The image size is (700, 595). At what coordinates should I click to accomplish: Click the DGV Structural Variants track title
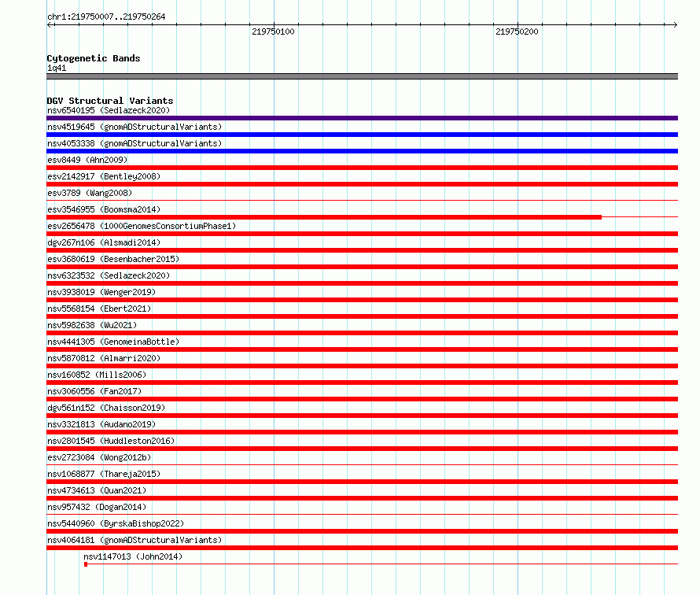110,101
